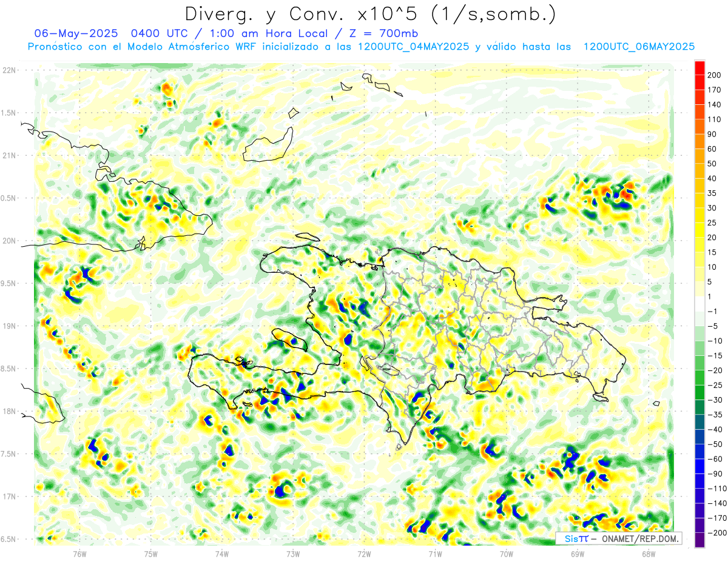
Task: Click the white swatch between 1 and -1
Action: (699, 304)
